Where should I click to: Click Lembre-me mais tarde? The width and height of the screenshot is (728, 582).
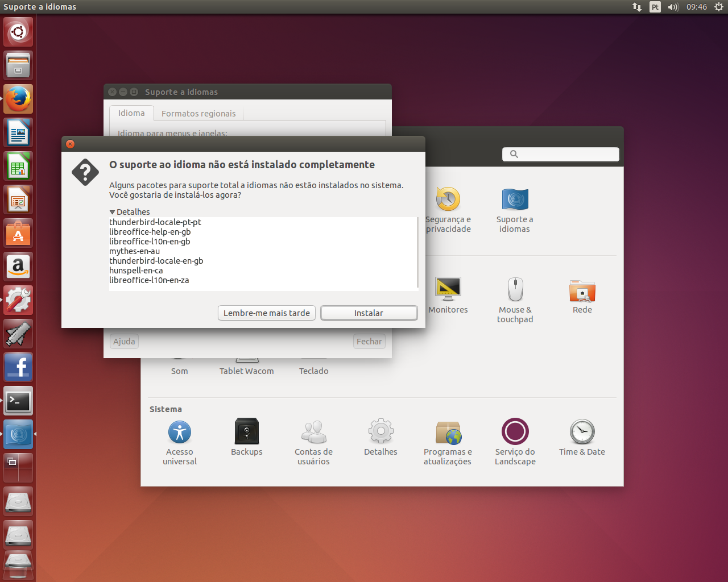(x=266, y=313)
